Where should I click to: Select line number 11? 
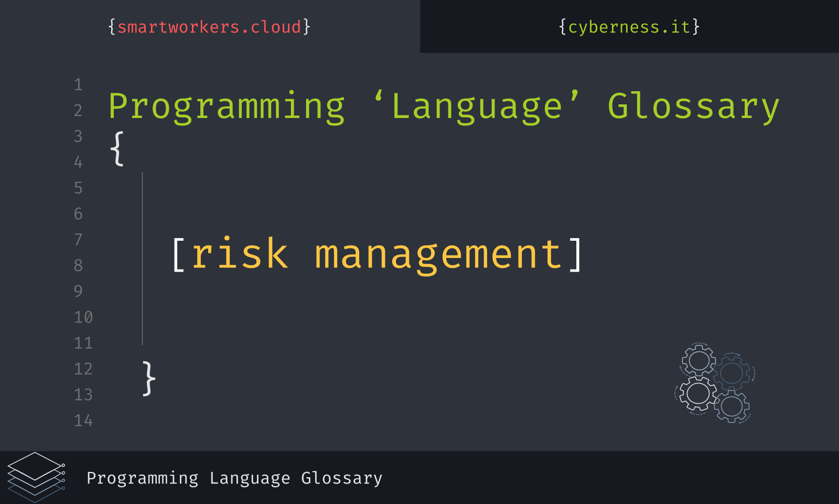coord(83,343)
